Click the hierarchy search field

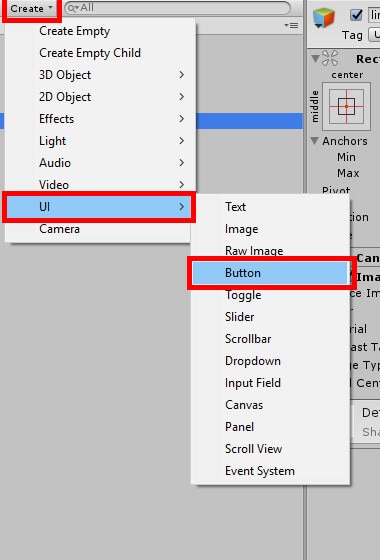coord(178,8)
